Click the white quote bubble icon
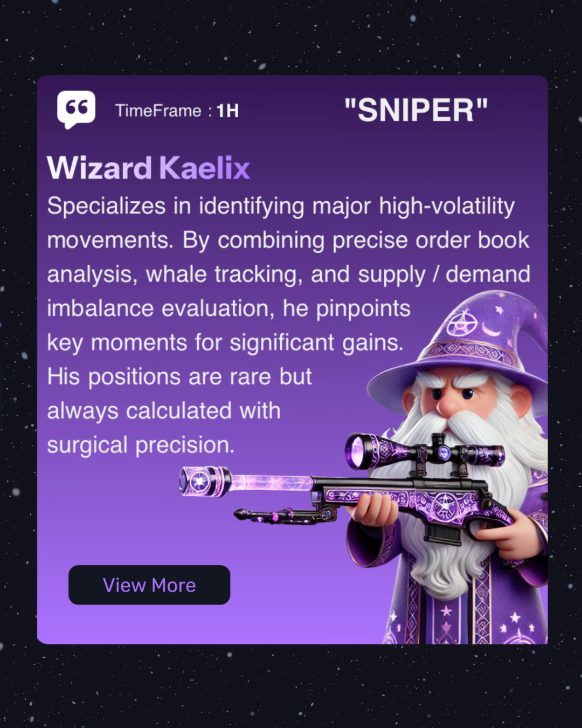Image resolution: width=582 pixels, height=728 pixels. click(77, 109)
